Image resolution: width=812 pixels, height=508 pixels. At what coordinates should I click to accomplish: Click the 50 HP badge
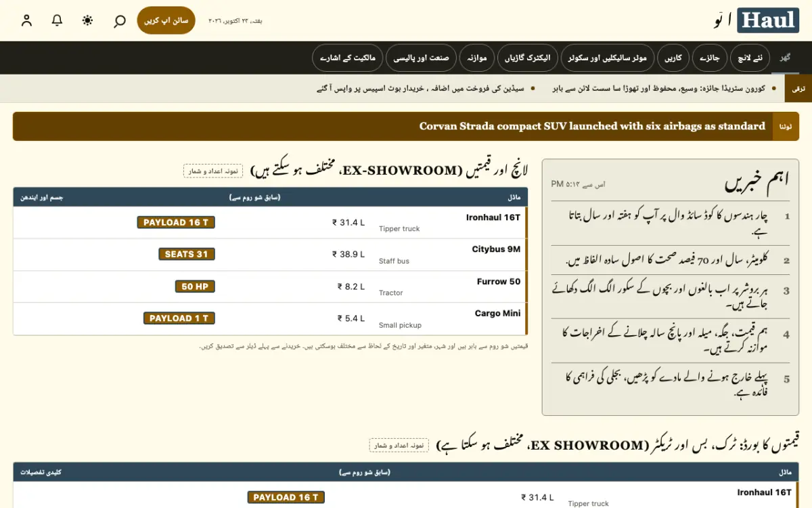pyautogui.click(x=195, y=287)
